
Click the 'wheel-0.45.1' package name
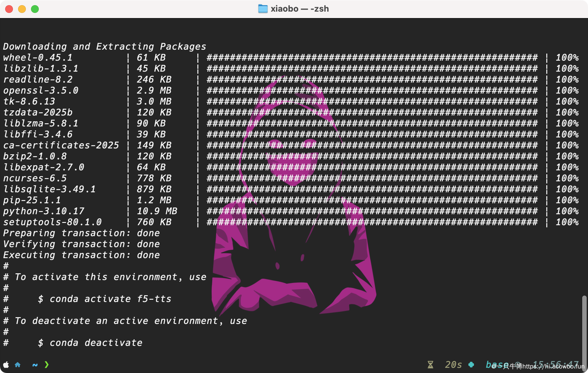pos(38,57)
